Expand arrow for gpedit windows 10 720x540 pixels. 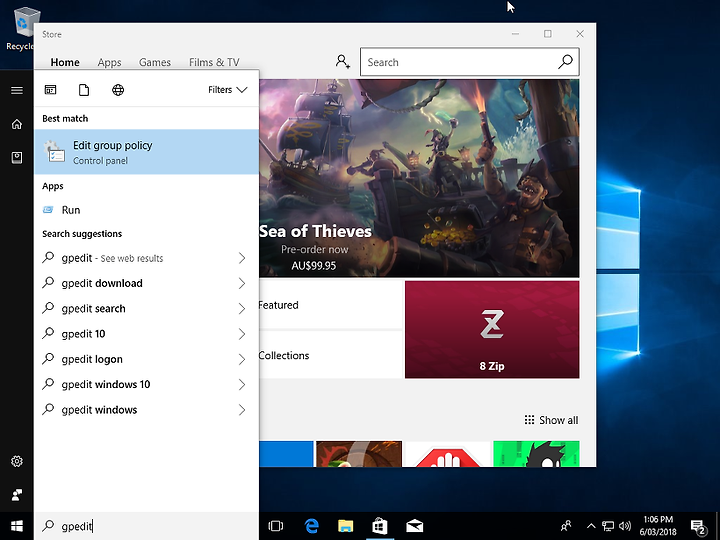242,384
